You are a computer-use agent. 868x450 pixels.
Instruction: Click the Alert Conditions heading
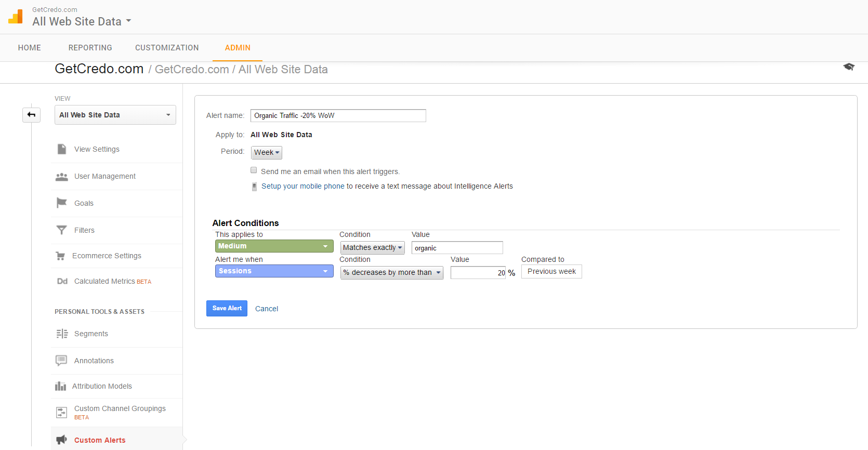tap(245, 223)
